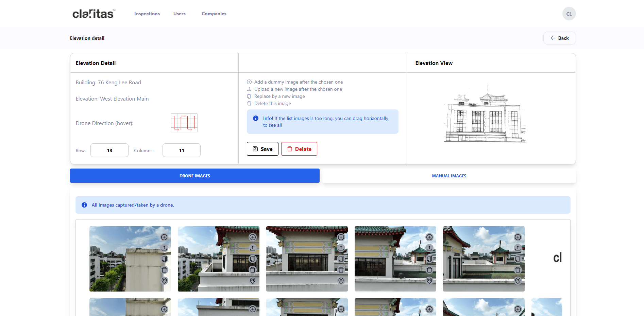Click 'All images captured/taken by a drone.' text
This screenshot has height=316, width=644.
click(133, 205)
